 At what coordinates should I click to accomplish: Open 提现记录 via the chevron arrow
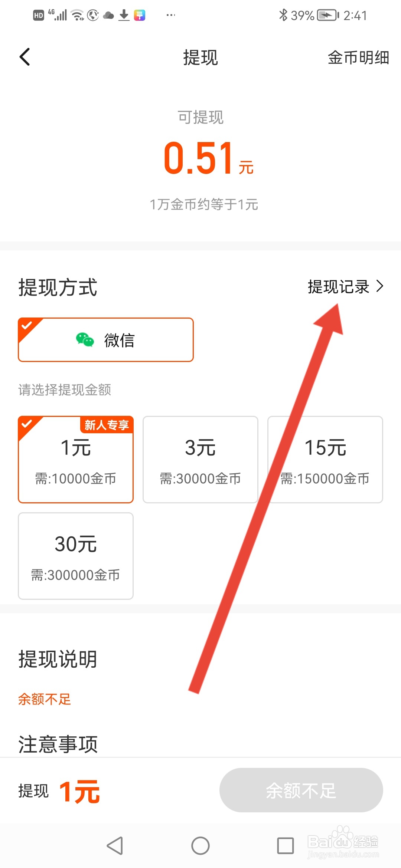click(379, 286)
